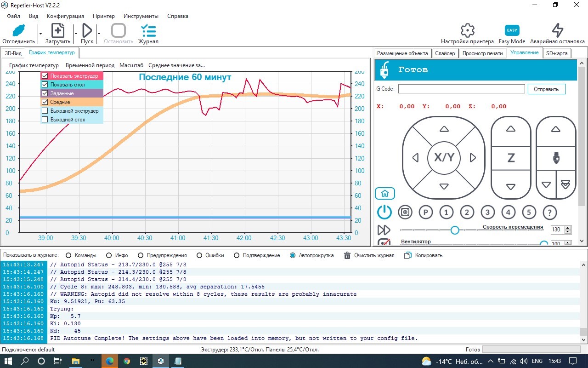Switch to the 3D-Вид tab
The height and width of the screenshot is (368, 588).
tap(13, 53)
